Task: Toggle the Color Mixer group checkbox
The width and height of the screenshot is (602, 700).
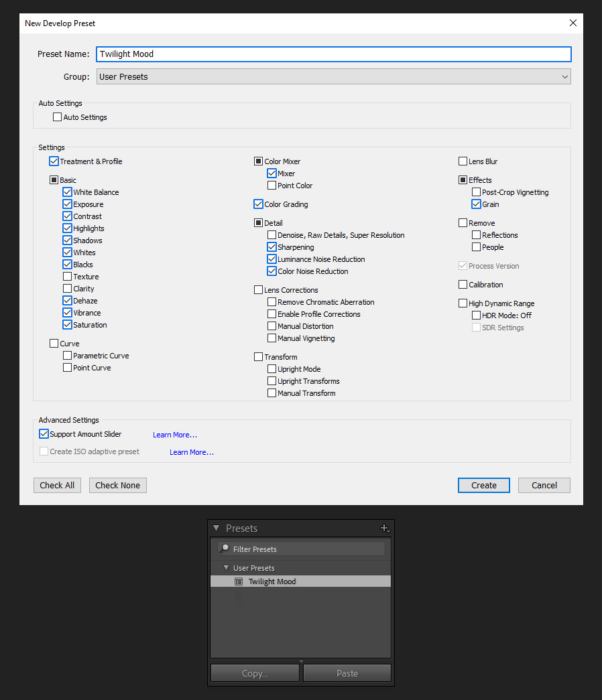Action: (x=258, y=161)
